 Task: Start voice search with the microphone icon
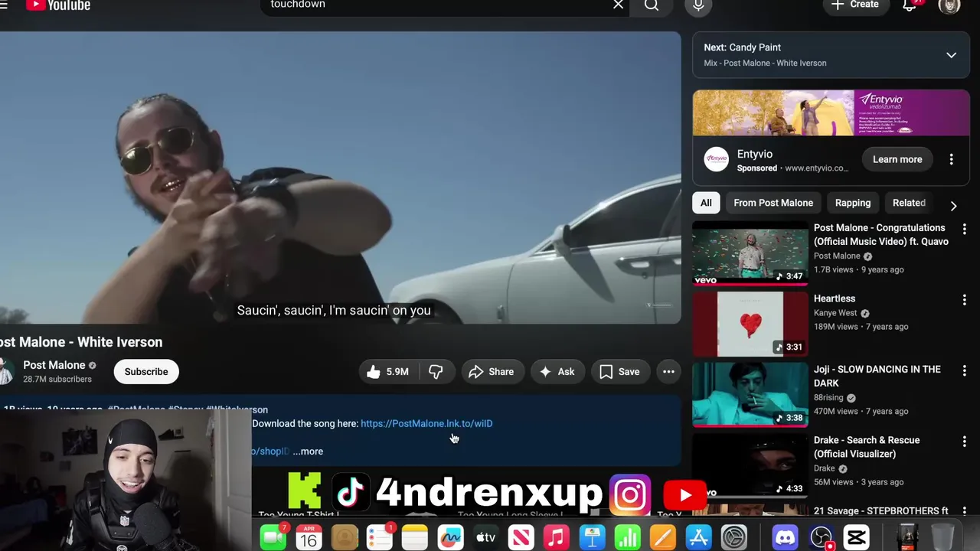pyautogui.click(x=698, y=5)
